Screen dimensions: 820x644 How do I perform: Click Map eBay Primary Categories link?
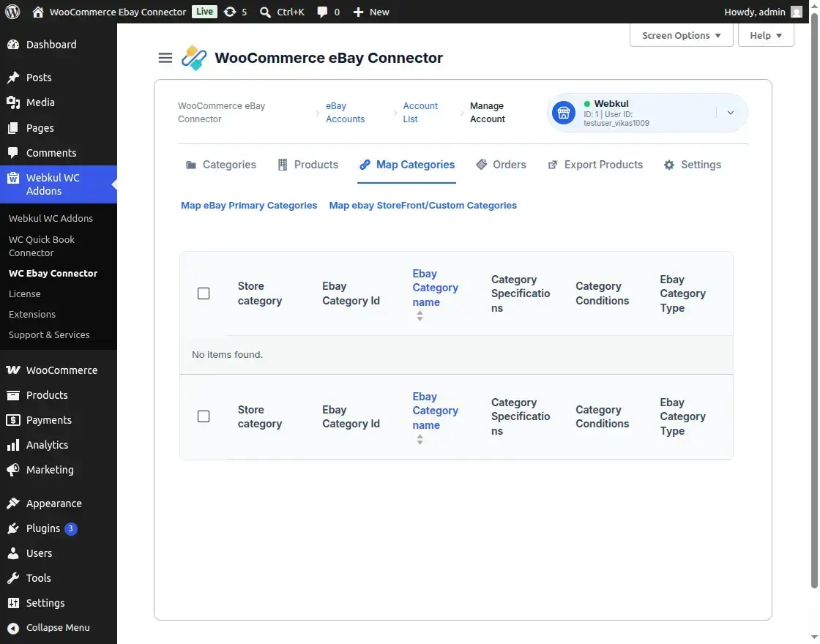pos(249,206)
